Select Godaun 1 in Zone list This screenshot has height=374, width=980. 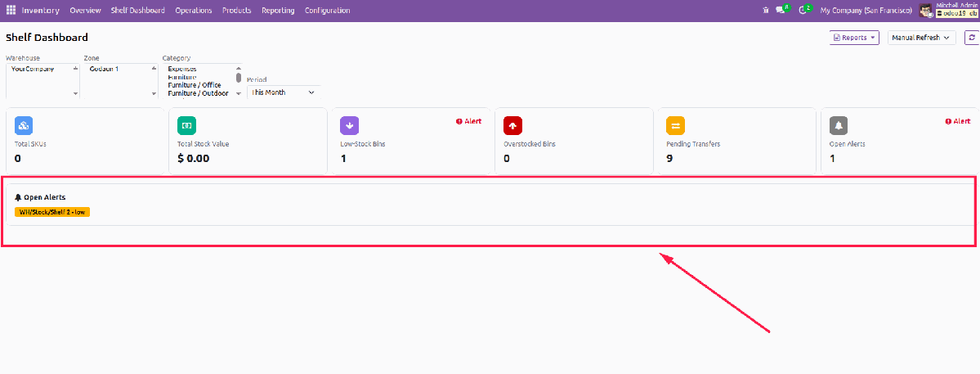(104, 69)
